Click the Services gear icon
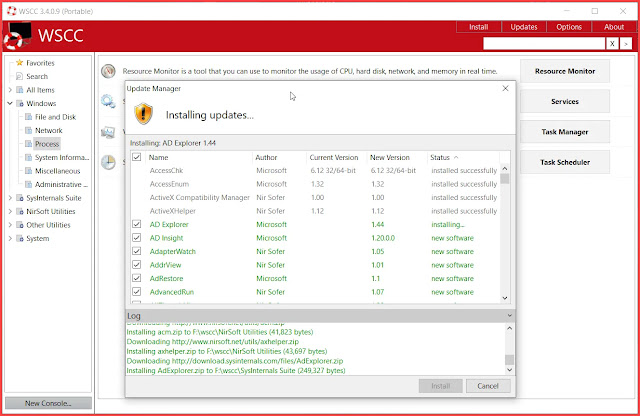Image resolution: width=640 pixels, height=416 pixels. (x=108, y=101)
